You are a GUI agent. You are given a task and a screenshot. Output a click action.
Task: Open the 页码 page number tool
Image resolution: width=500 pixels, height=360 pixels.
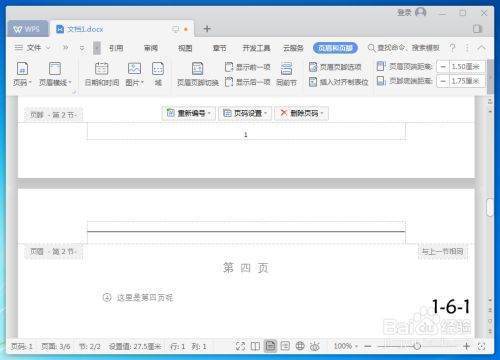pyautogui.click(x=22, y=74)
